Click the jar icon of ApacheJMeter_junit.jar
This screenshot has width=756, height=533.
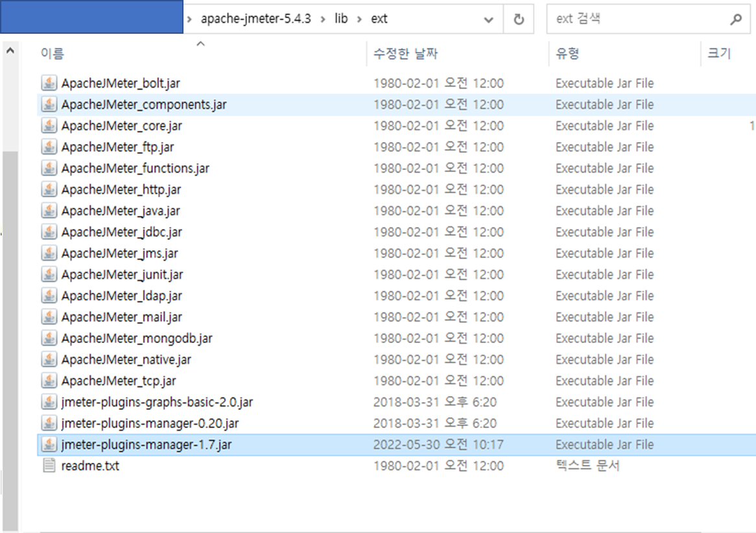(49, 274)
